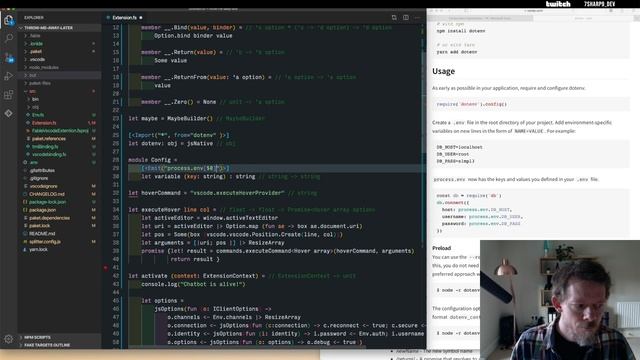
Task: Open yarn.lock in the explorer
Action: click(x=38, y=249)
